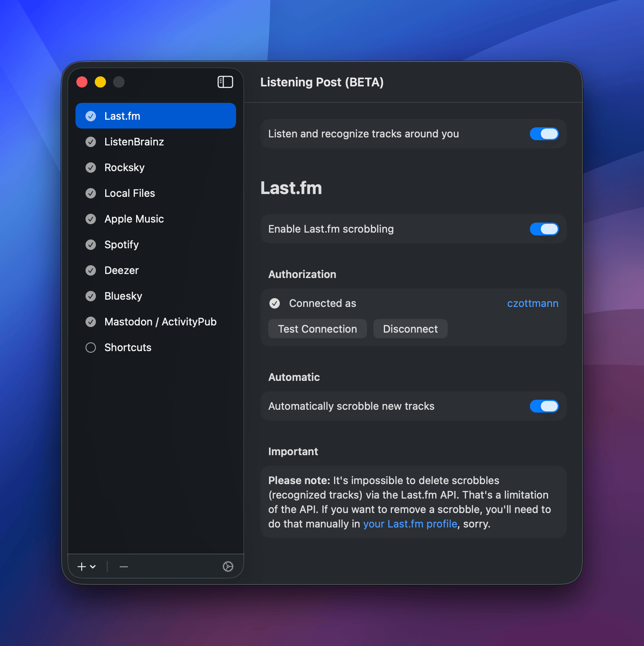The width and height of the screenshot is (644, 646).
Task: Select Bluesky in the sidebar
Action: (123, 296)
